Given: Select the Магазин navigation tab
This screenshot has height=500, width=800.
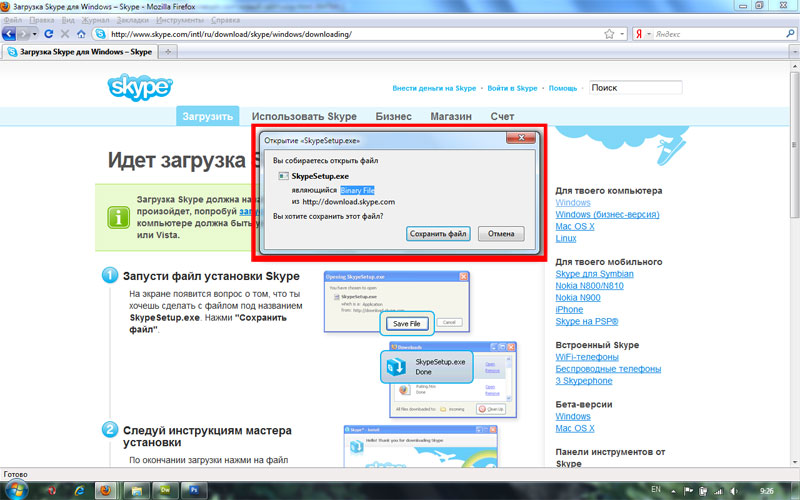Looking at the screenshot, I should click(x=451, y=116).
